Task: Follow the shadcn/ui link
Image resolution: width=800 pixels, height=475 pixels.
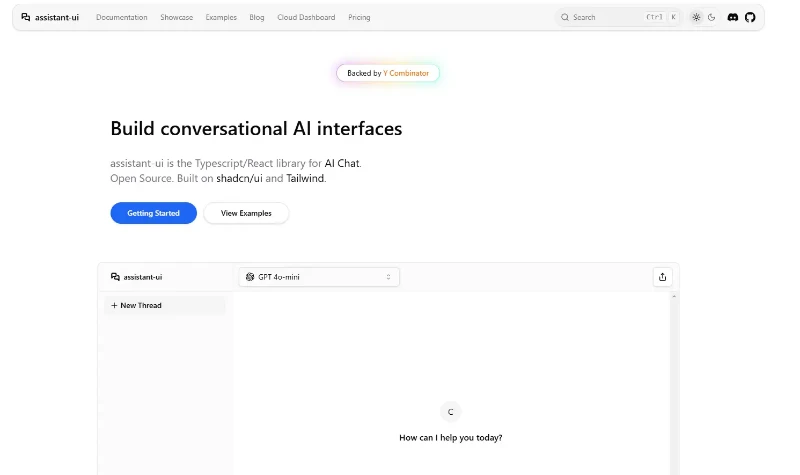Action: (x=239, y=179)
